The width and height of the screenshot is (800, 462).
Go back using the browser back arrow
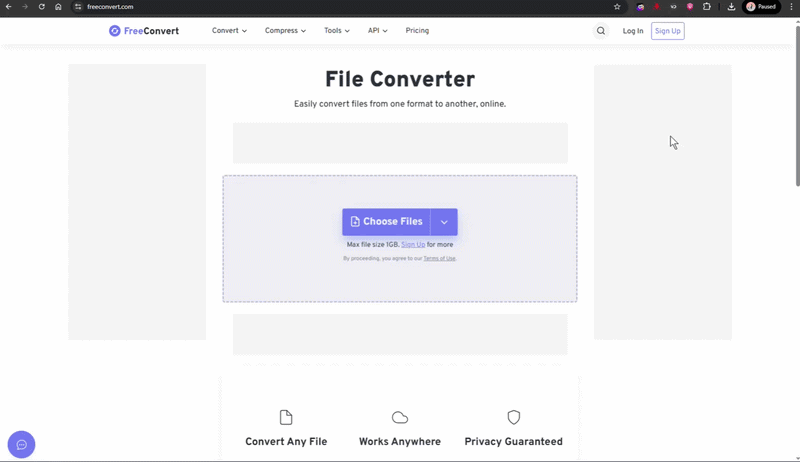click(9, 7)
